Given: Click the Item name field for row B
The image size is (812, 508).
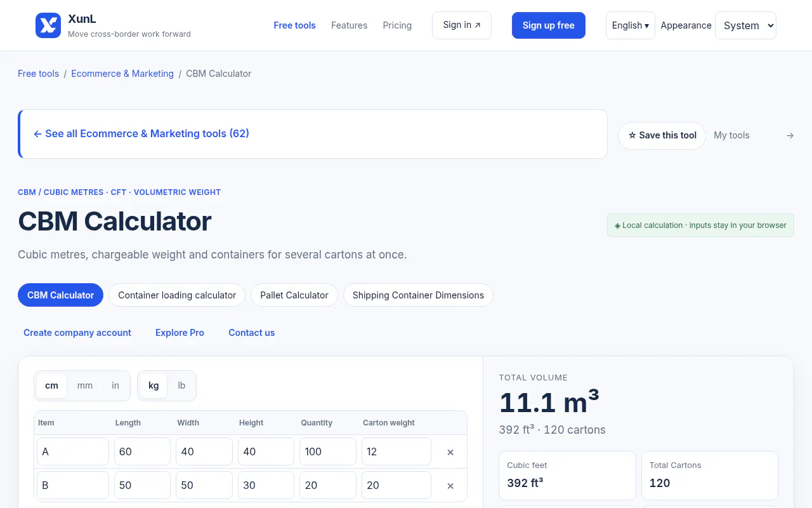Looking at the screenshot, I should (x=73, y=485).
